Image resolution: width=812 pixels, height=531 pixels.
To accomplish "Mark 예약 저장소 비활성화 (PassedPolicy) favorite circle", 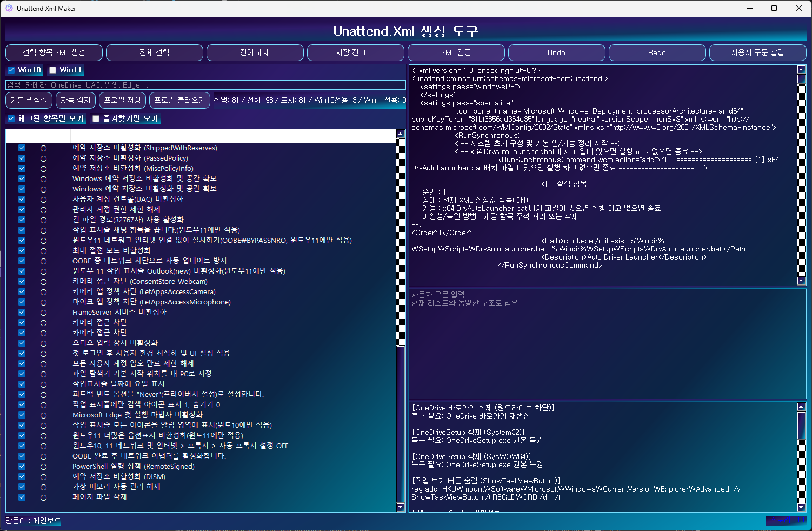I will point(43,158).
